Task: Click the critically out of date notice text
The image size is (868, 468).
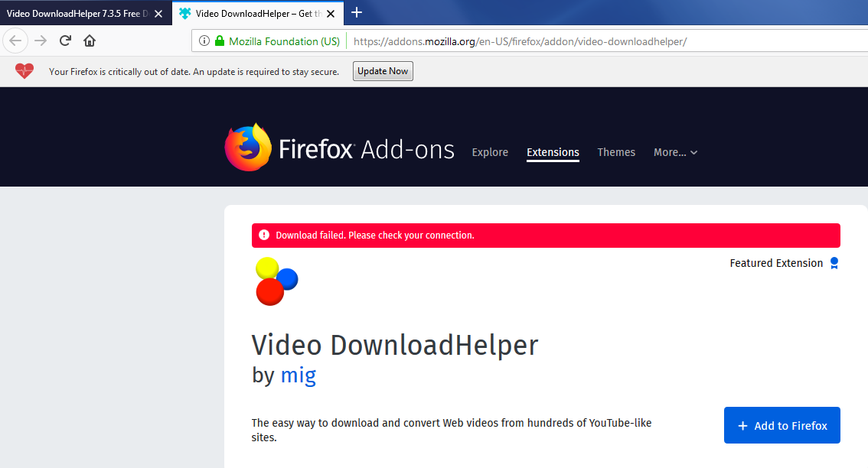Action: click(194, 72)
